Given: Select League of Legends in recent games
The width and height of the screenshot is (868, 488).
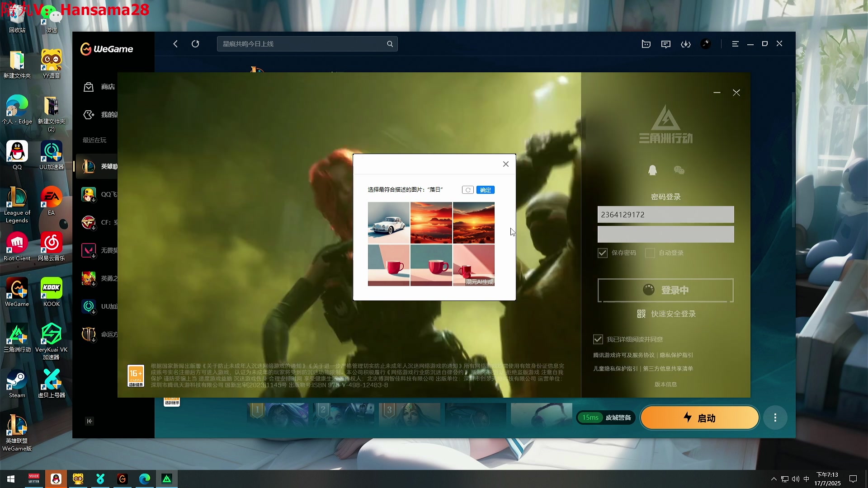Looking at the screenshot, I should [98, 166].
